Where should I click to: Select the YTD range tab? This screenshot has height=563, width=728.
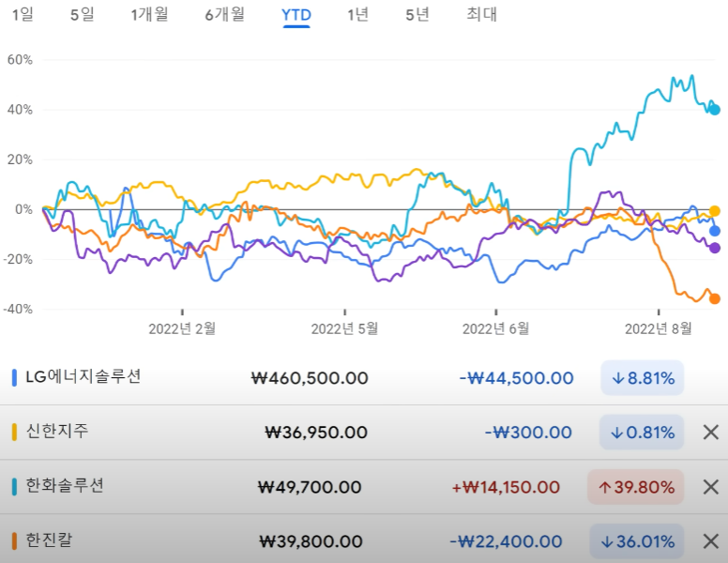(296, 15)
